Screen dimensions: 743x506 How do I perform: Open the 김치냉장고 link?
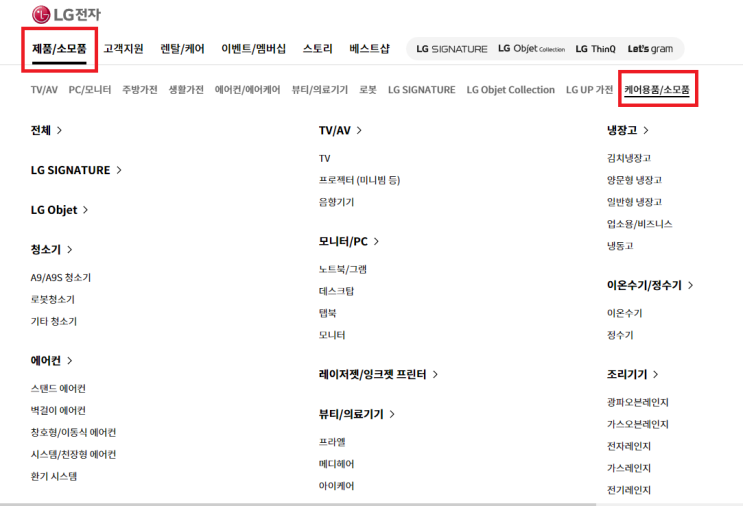(629, 158)
